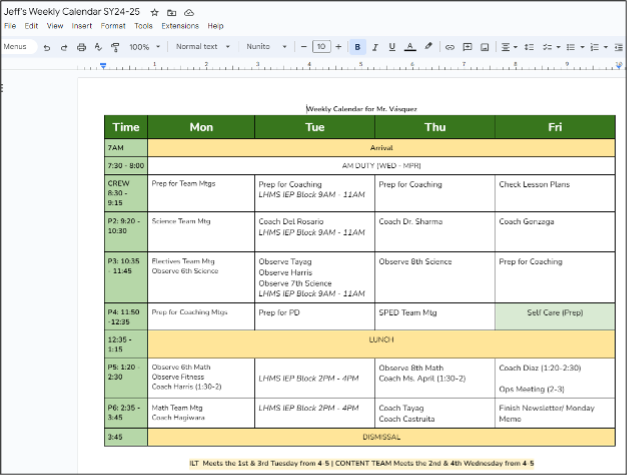The image size is (628, 476).
Task: Click the Insert link icon
Action: pyautogui.click(x=449, y=47)
